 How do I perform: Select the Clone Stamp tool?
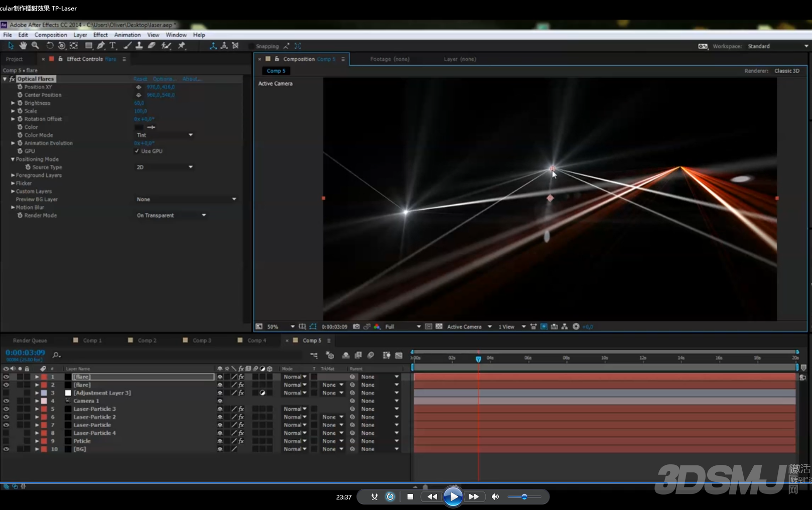point(139,46)
